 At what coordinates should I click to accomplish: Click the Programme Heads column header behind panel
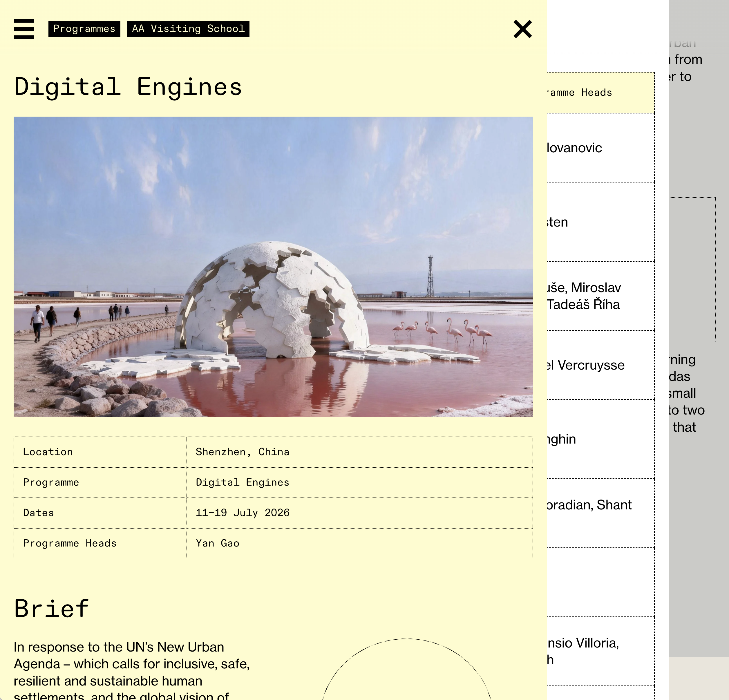pos(601,93)
